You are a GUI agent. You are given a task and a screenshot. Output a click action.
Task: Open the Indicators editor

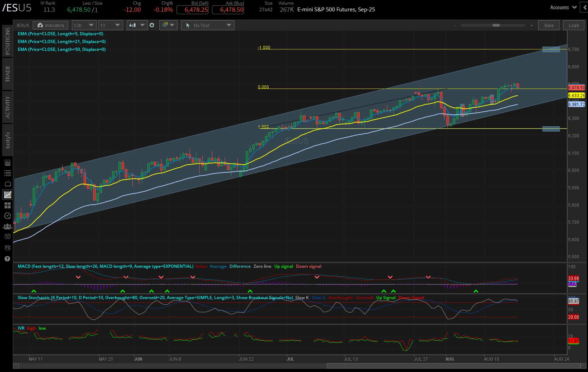coord(50,25)
